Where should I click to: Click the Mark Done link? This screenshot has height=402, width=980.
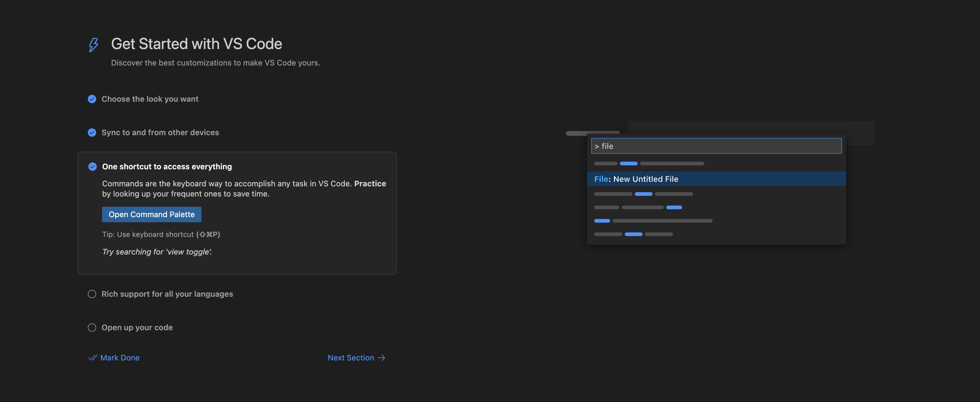pos(119,358)
